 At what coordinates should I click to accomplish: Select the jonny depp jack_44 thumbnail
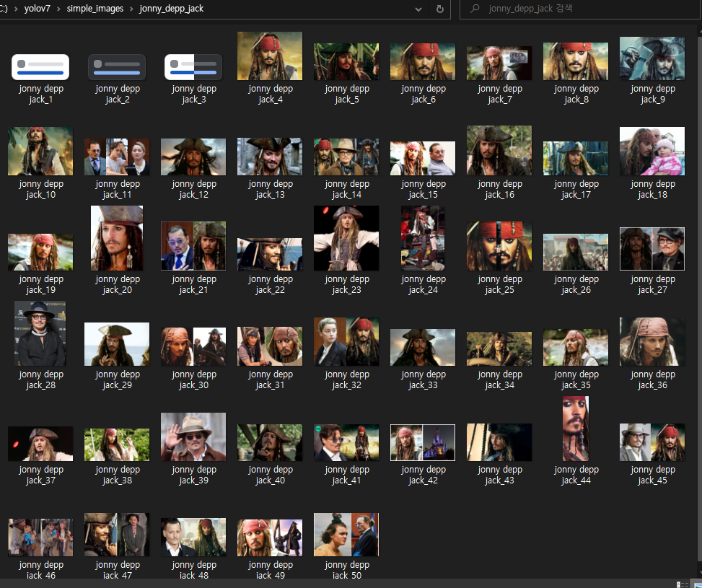tap(576, 429)
